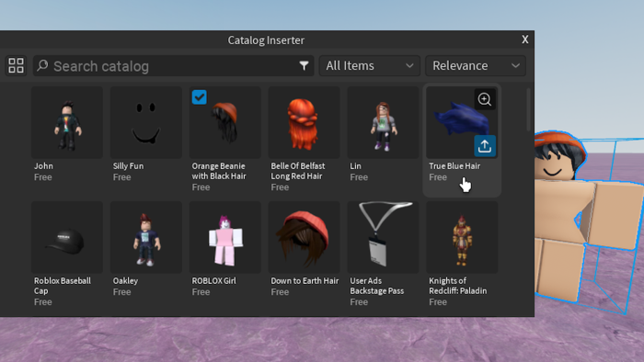
Task: Select the John character thumbnail
Action: [67, 122]
